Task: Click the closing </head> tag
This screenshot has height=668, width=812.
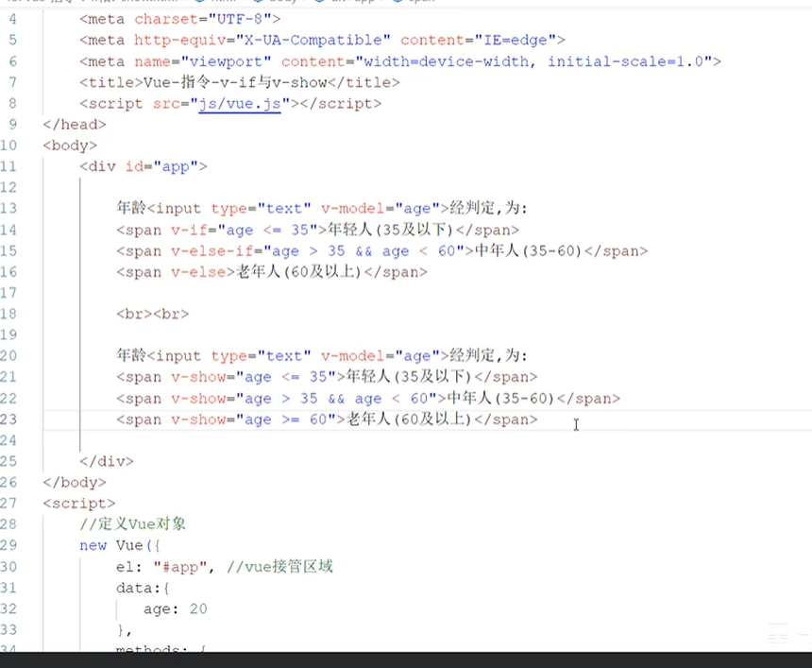Action: click(x=75, y=125)
